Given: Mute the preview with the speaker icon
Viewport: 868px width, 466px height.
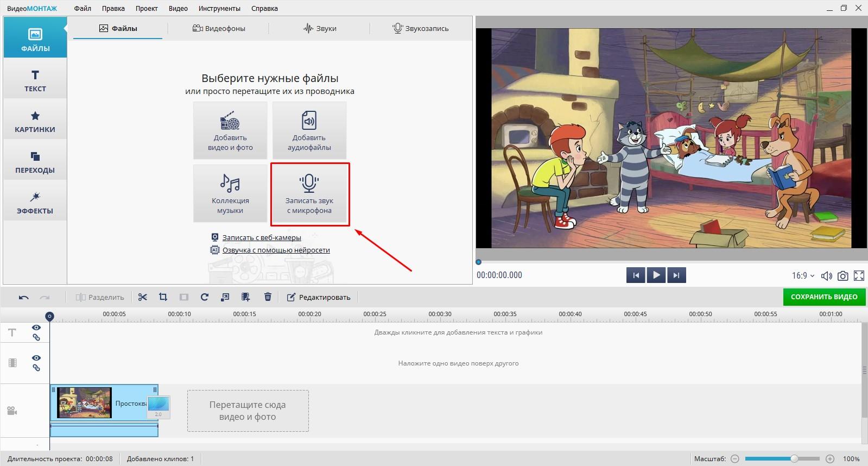Looking at the screenshot, I should coord(826,276).
